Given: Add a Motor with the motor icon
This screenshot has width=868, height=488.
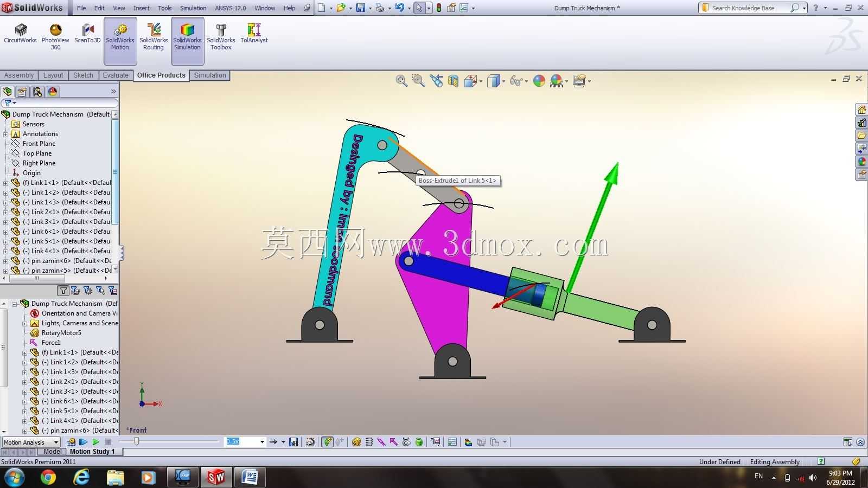Looking at the screenshot, I should (356, 442).
